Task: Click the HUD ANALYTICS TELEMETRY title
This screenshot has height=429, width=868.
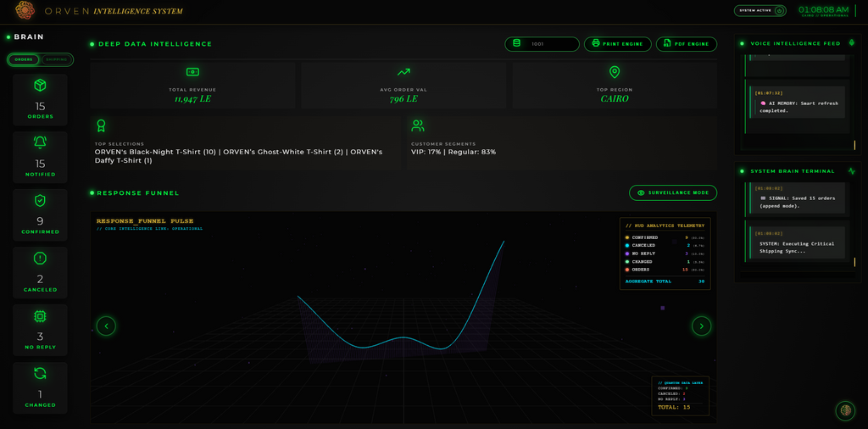Action: tap(665, 226)
